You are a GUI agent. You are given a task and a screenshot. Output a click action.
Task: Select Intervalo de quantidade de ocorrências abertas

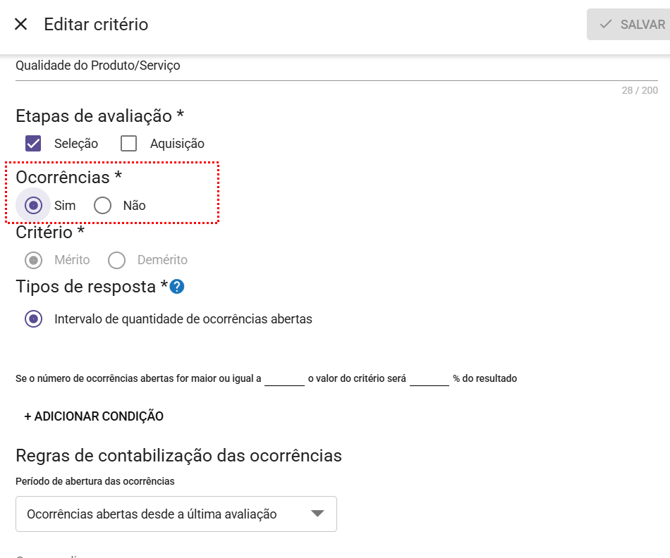coord(34,320)
